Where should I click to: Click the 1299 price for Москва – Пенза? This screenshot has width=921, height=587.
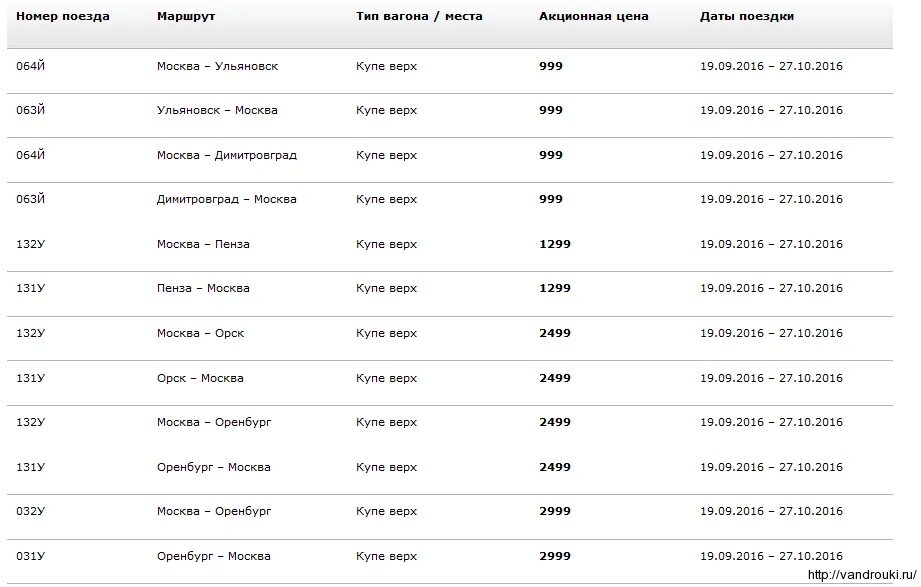point(554,244)
